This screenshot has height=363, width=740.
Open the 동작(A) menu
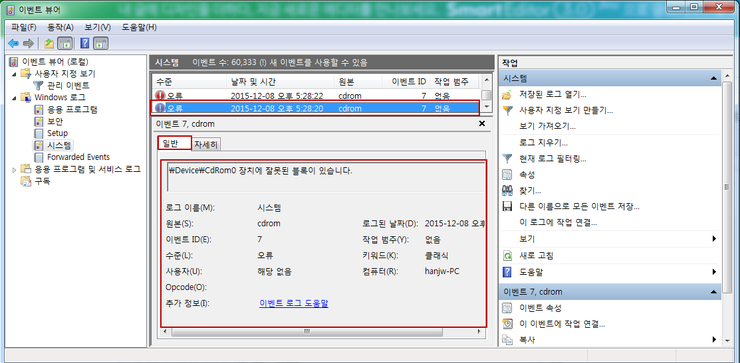tap(60, 27)
